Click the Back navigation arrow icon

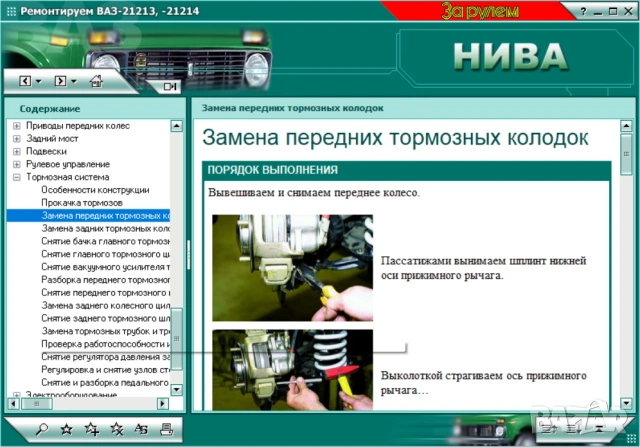click(25, 81)
